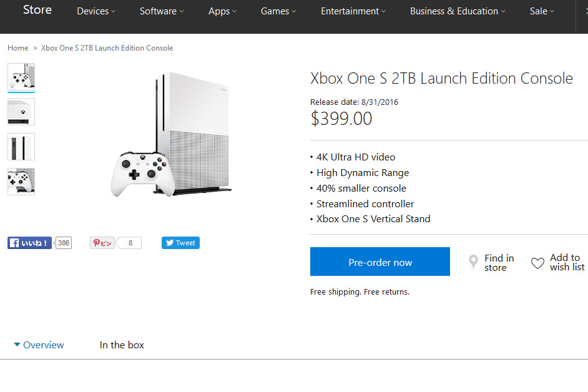The width and height of the screenshot is (588, 392).
Task: Share the page with the Tweet button
Action: pos(180,243)
